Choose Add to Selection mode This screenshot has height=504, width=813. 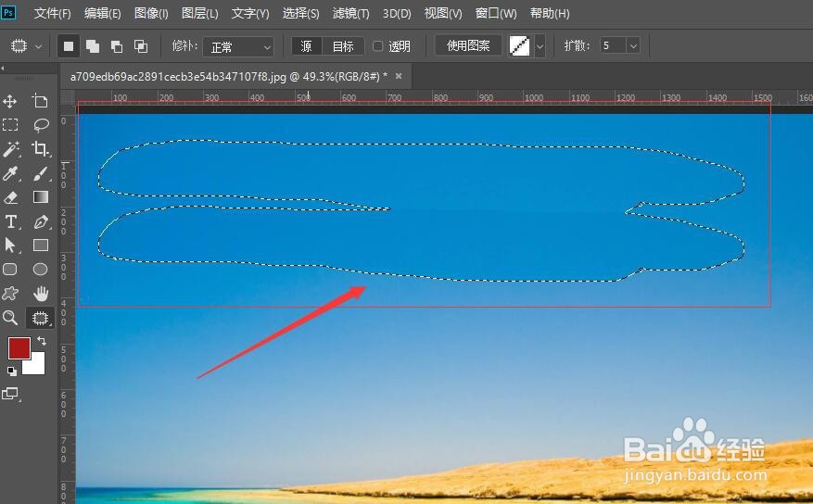click(93, 46)
